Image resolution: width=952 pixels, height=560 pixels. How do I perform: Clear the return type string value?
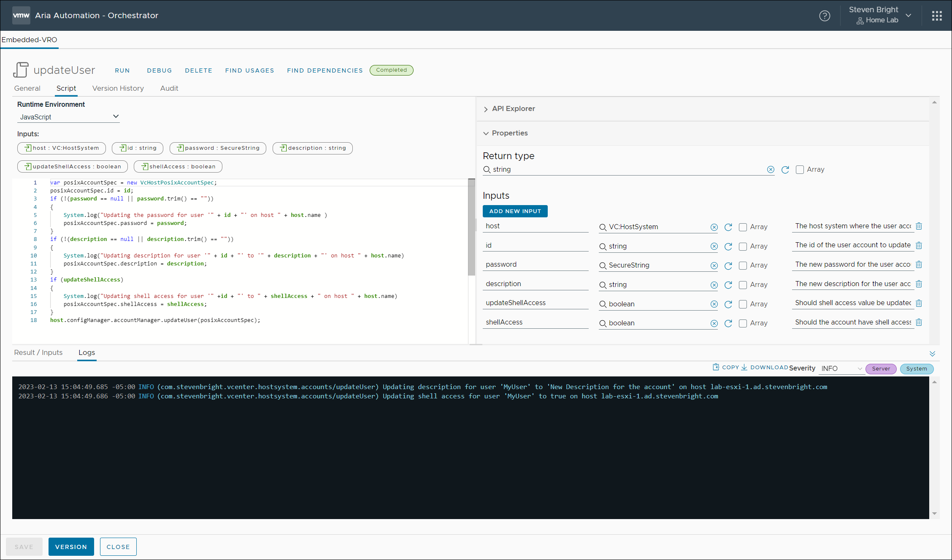pos(771,170)
